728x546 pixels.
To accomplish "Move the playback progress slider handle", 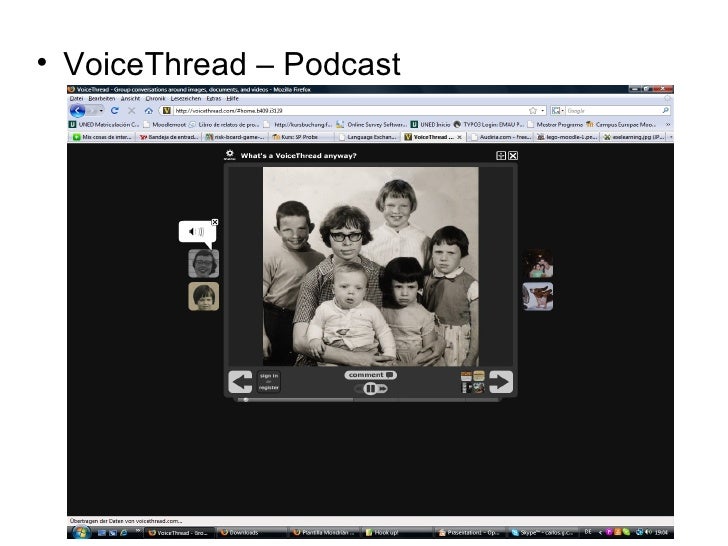I will point(246,399).
